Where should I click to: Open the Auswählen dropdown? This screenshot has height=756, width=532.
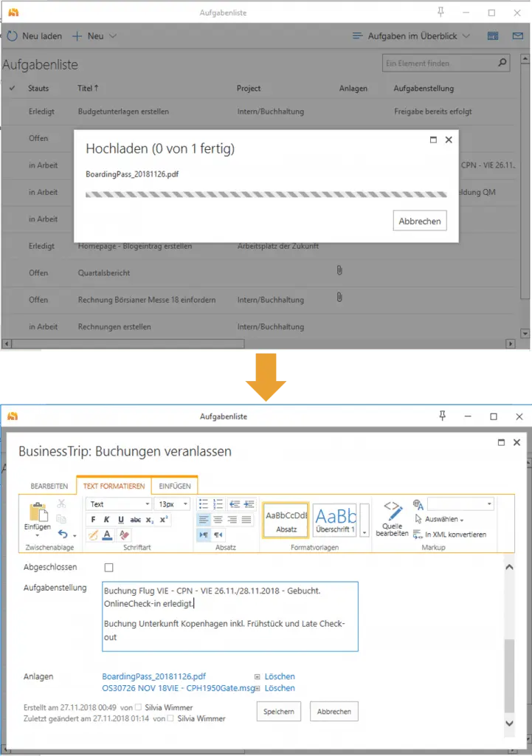click(438, 519)
